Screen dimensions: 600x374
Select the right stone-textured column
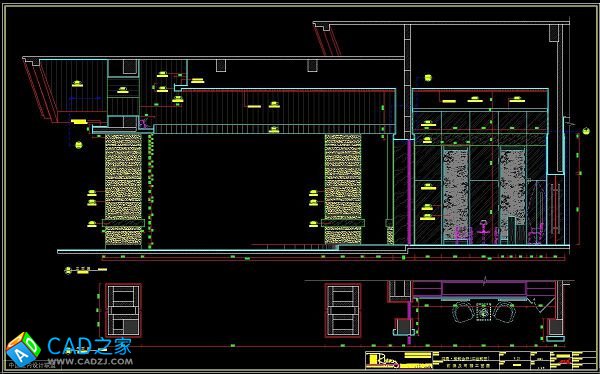click(x=343, y=189)
